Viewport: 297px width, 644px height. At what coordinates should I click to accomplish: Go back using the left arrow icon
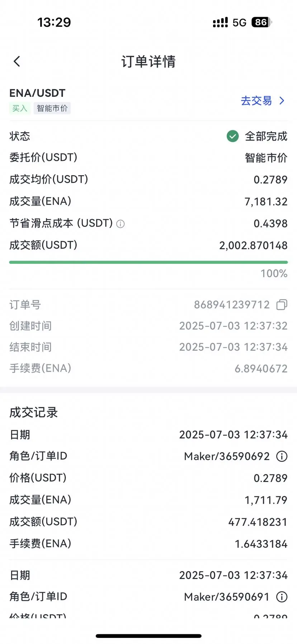coord(17,61)
